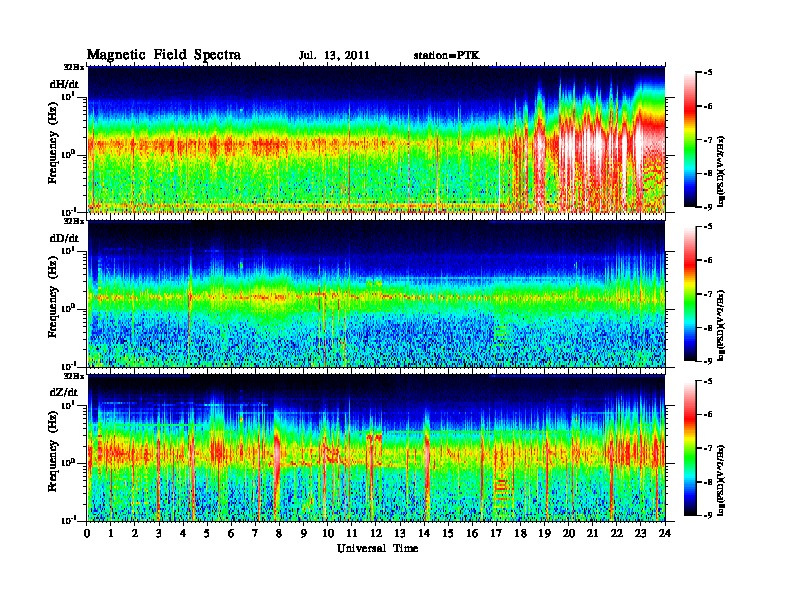792x612 pixels.
Task: Click the -9 tick on dZ/dt colorbar
Action: tap(708, 515)
